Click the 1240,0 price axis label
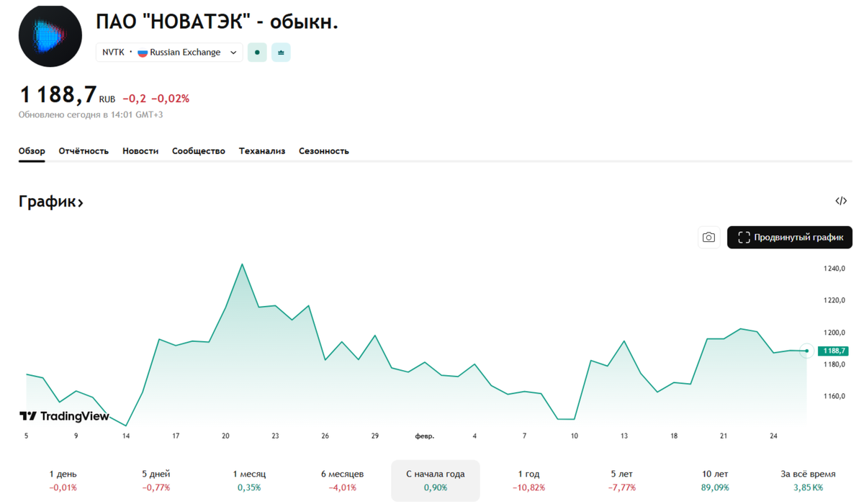Viewport: 864px width, 504px height. 834,269
